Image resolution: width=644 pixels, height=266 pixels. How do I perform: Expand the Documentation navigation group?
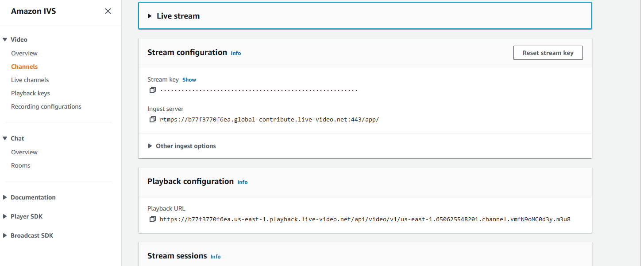tap(5, 197)
